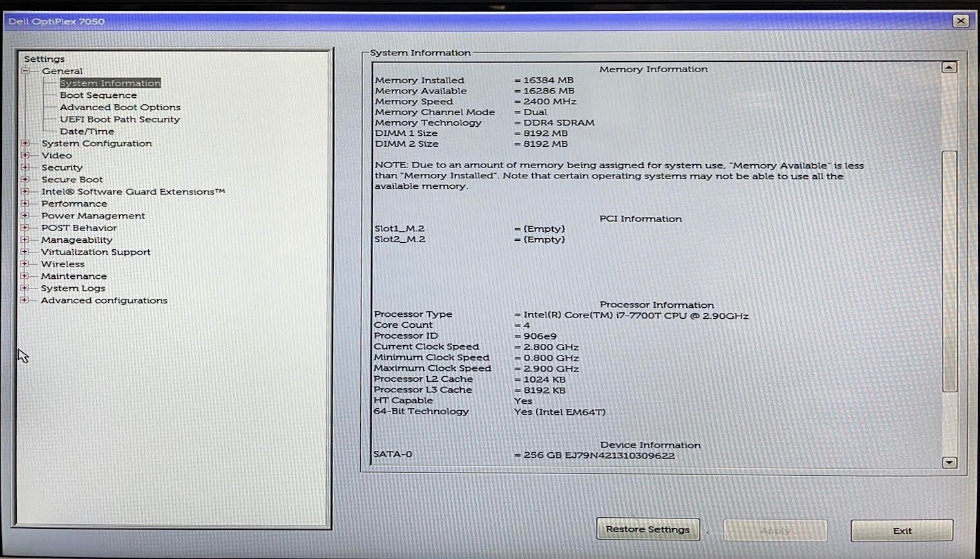Image resolution: width=980 pixels, height=559 pixels.
Task: Select the Advanced configurations label
Action: tap(104, 300)
